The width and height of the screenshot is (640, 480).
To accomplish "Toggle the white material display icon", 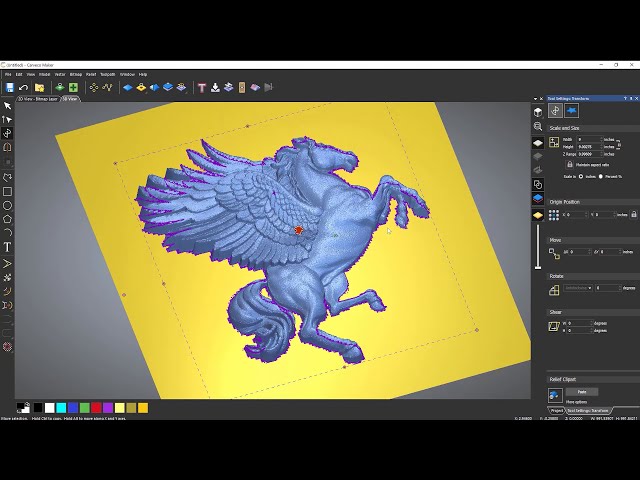I will pyautogui.click(x=538, y=143).
